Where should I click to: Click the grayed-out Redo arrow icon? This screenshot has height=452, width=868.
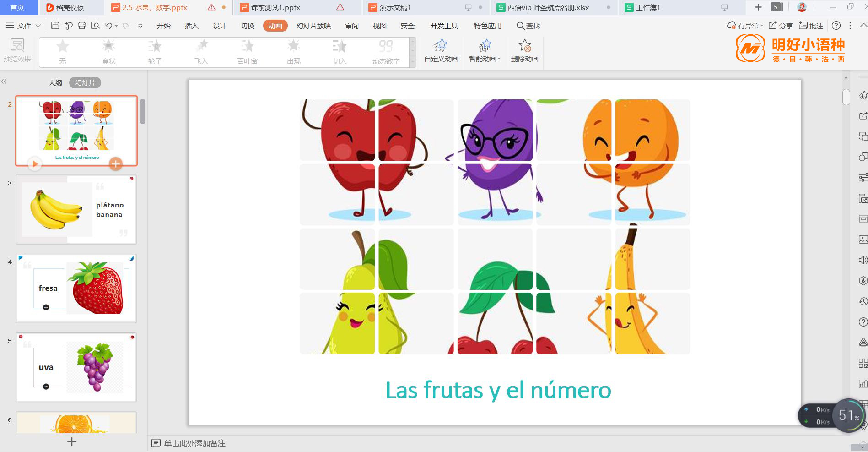(x=126, y=26)
